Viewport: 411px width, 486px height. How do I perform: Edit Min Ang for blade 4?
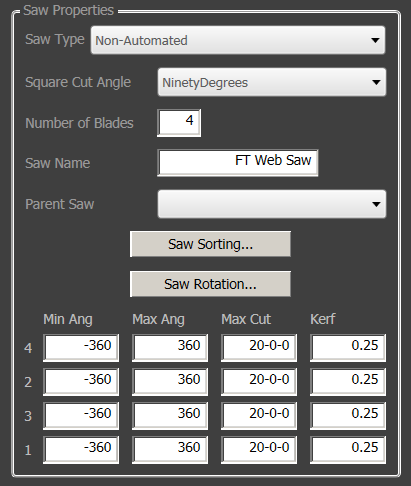81,348
